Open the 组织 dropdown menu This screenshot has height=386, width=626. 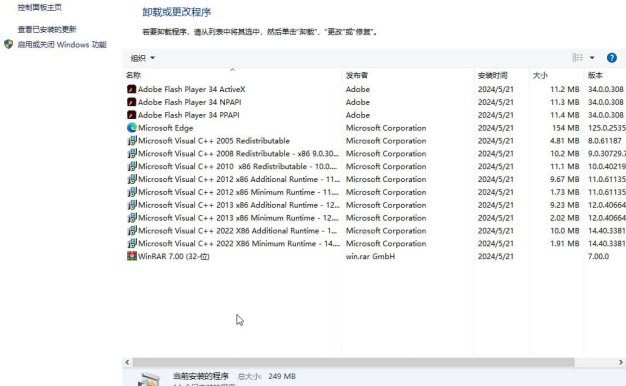pos(143,58)
